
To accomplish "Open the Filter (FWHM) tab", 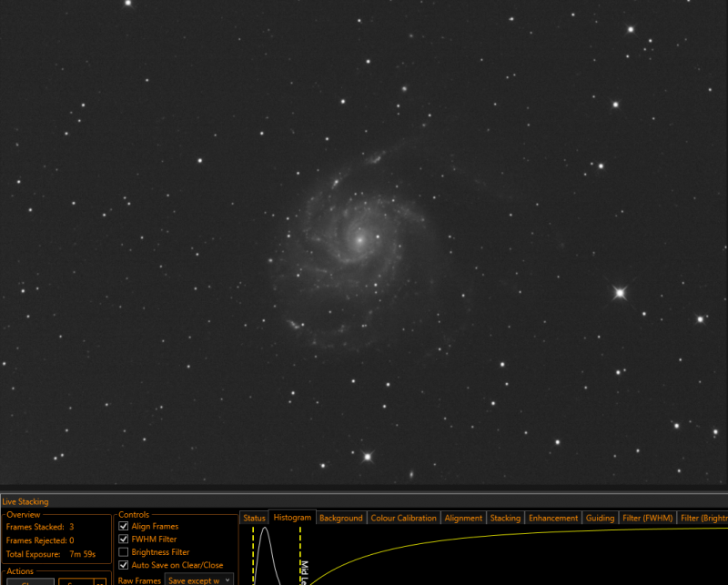I will click(x=647, y=518).
